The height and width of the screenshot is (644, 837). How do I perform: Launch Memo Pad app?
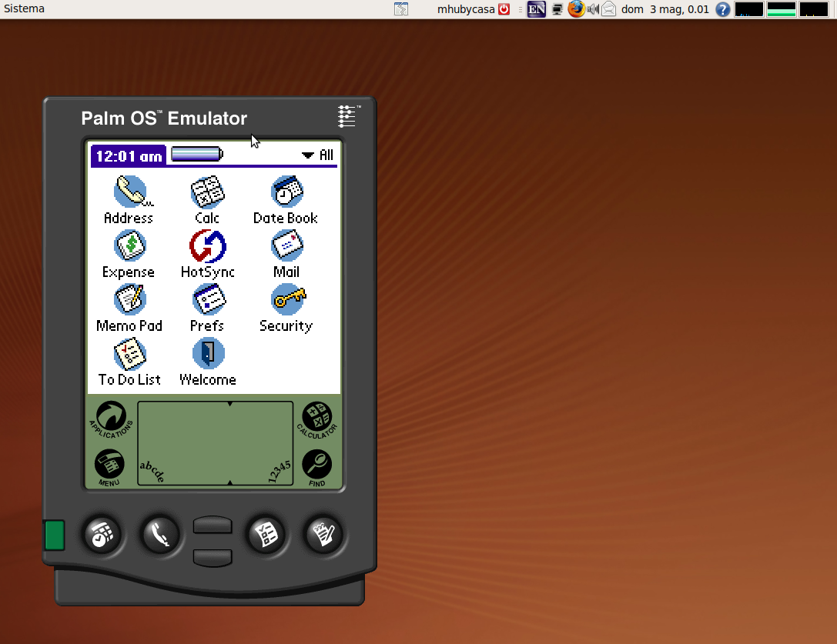pos(129,308)
